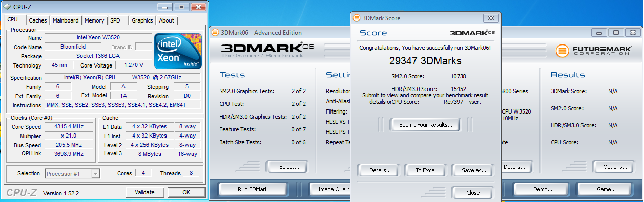This screenshot has height=202, width=644.
Task: Switch to the Memory tab
Action: [94, 20]
